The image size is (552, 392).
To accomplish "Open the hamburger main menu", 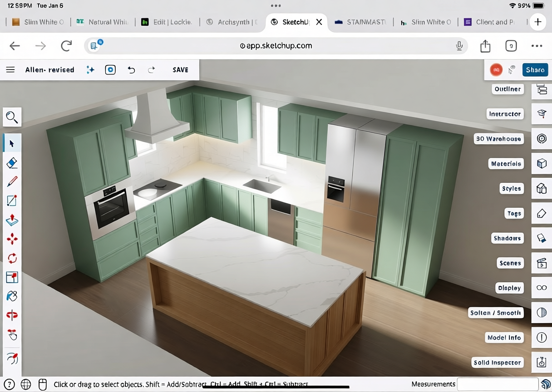I will click(x=10, y=70).
